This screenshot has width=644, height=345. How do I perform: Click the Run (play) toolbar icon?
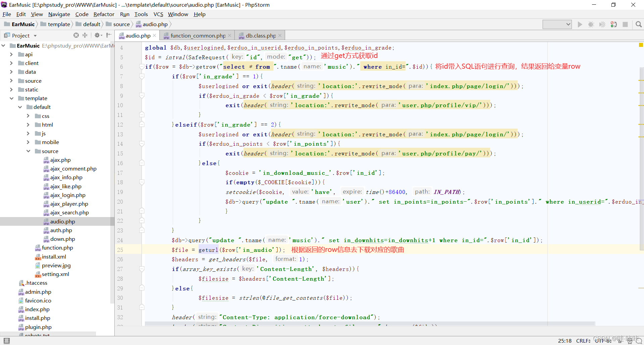pyautogui.click(x=580, y=24)
